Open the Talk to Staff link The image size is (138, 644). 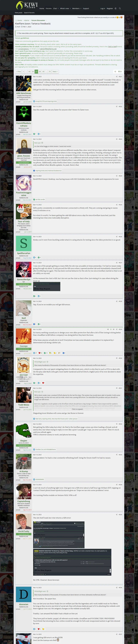click(112, 46)
